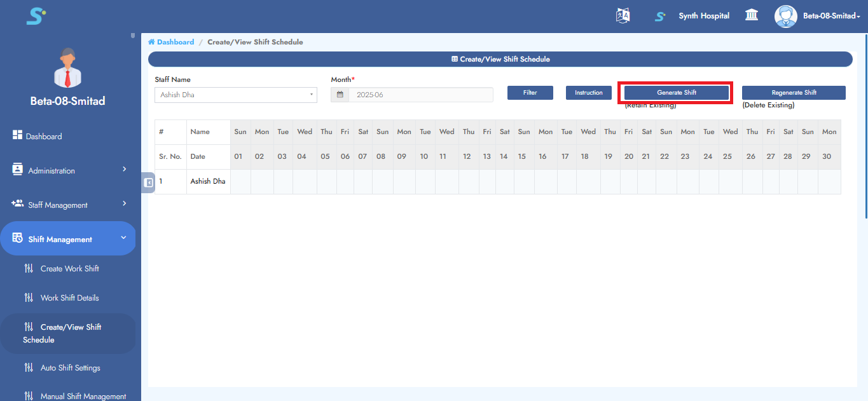Click the home icon beside Dashboard breadcrumb
The height and width of the screenshot is (401, 868).
point(151,42)
